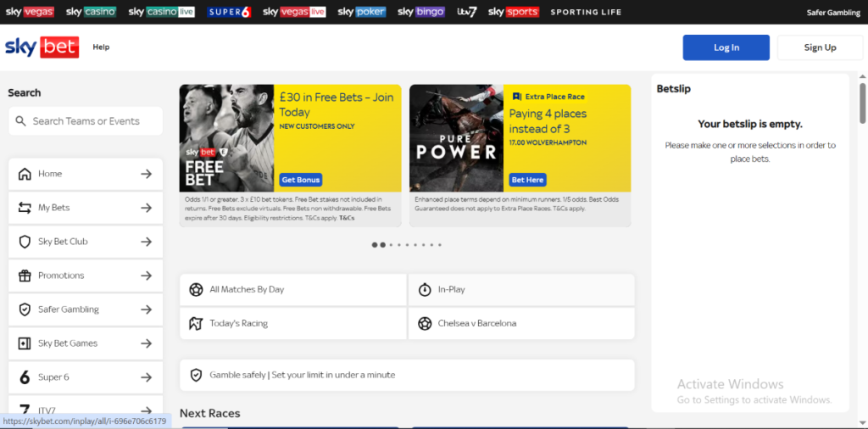Screen dimensions: 868x429
Task: Click the £30 in Free Bets headline
Action: click(337, 104)
